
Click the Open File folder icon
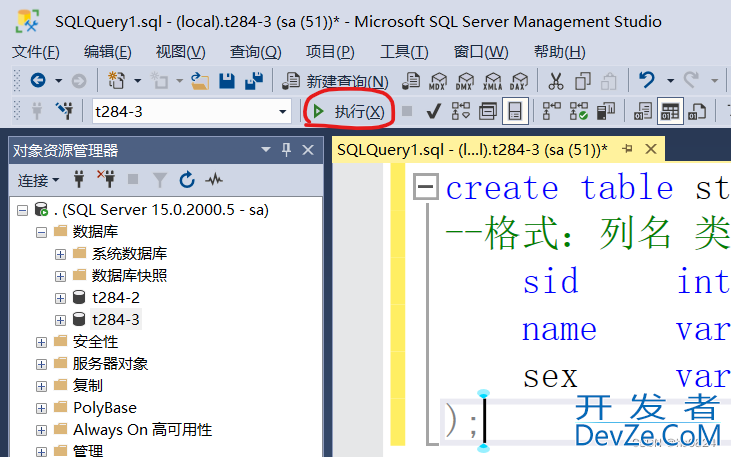coord(200,81)
